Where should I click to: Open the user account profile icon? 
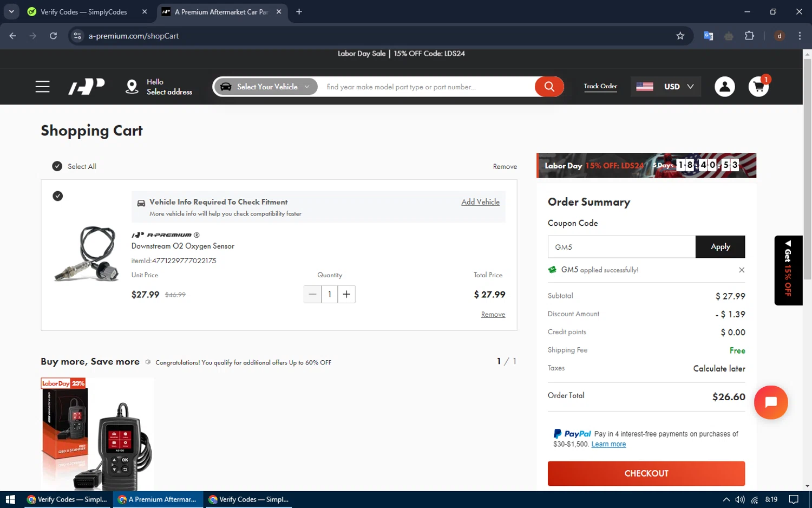(x=724, y=87)
